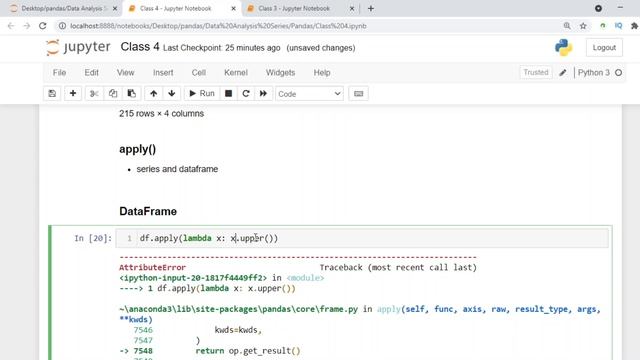Open the zoom magnifier icon in address bar
640x360 pixels.
567,26
